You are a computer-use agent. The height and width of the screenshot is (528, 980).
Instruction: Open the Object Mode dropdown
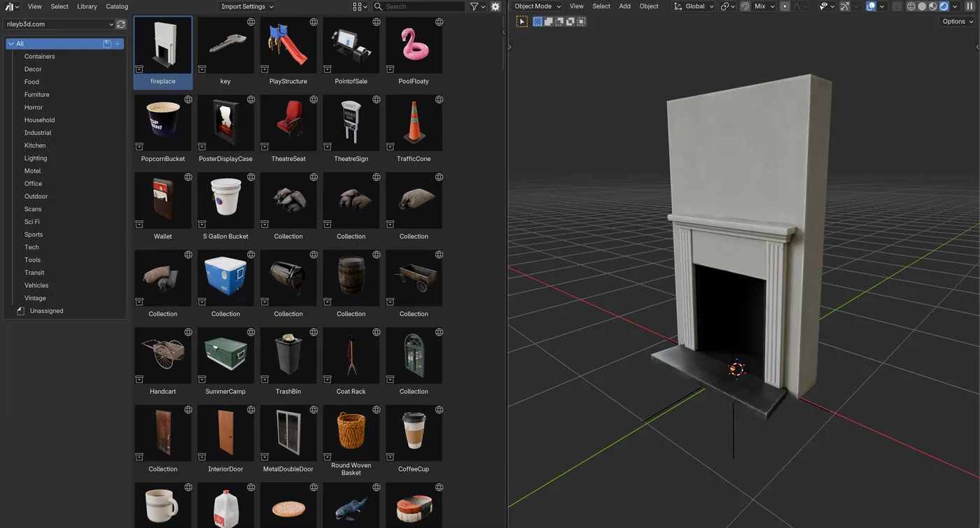[x=538, y=6]
